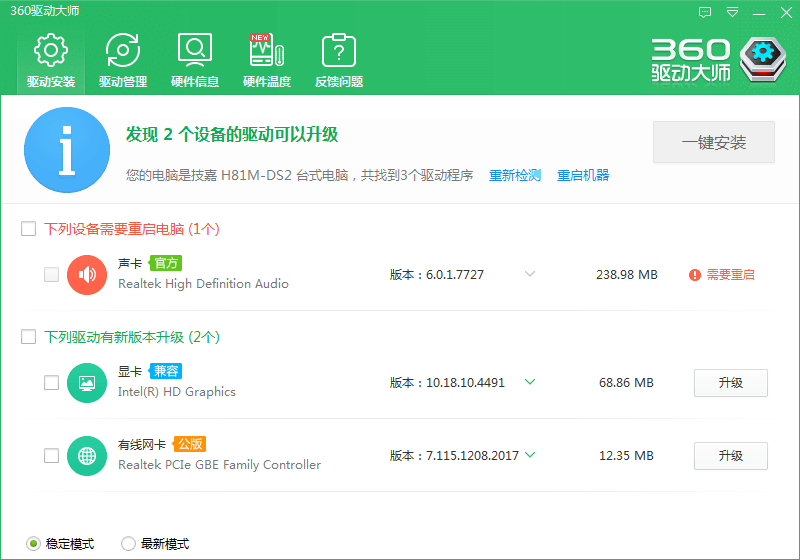Switch to the 驱动安装 tab label
The width and height of the screenshot is (800, 560).
(51, 82)
